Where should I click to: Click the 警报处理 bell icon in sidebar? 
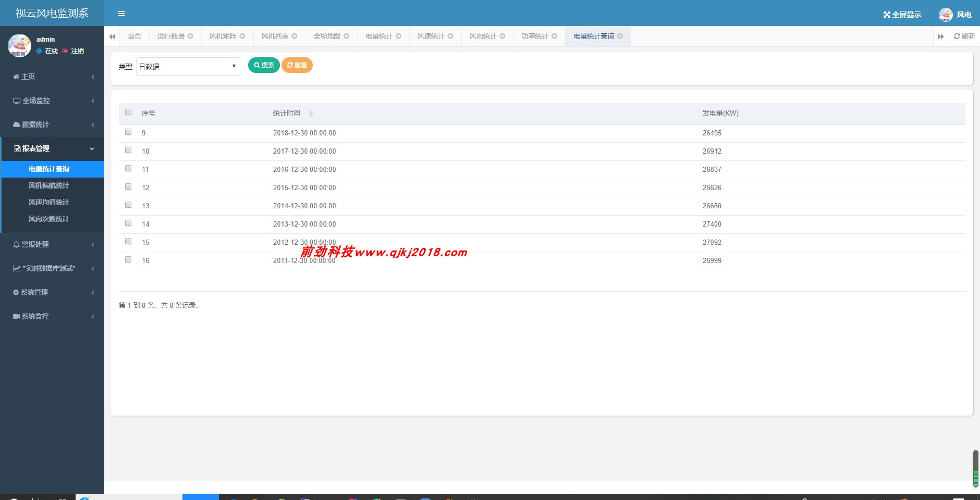tap(15, 244)
